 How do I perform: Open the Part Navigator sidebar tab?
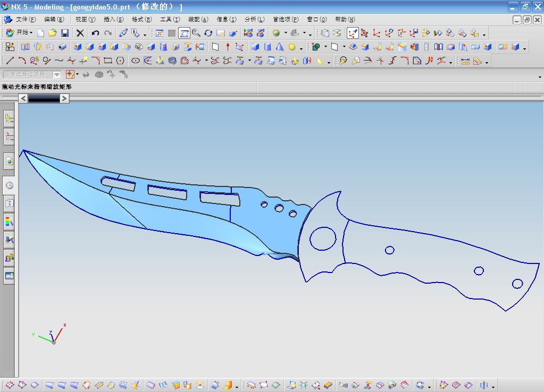click(x=9, y=137)
